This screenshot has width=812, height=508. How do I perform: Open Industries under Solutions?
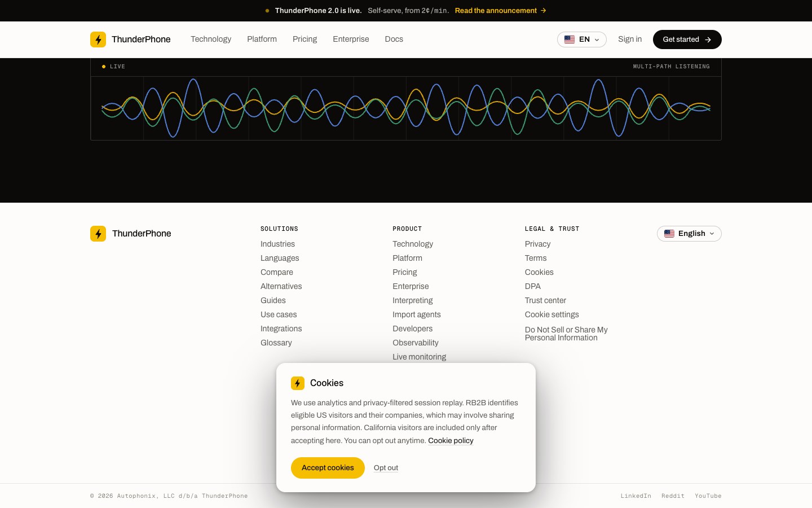pyautogui.click(x=277, y=244)
